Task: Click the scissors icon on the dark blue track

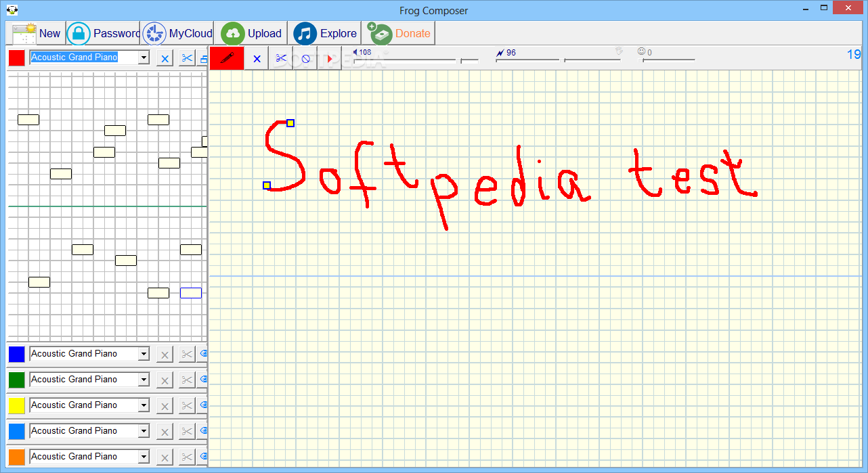Action: 187,355
